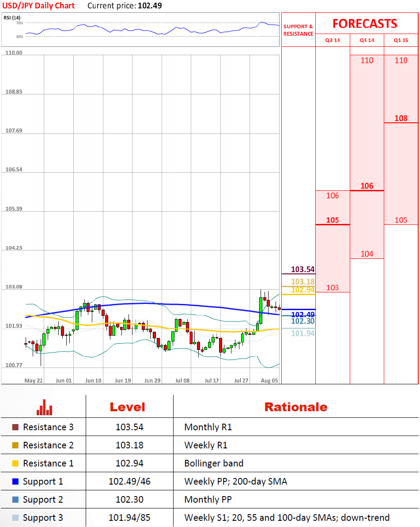Click the Weekly S1 SMAs down-trend rationale

[x=287, y=518]
